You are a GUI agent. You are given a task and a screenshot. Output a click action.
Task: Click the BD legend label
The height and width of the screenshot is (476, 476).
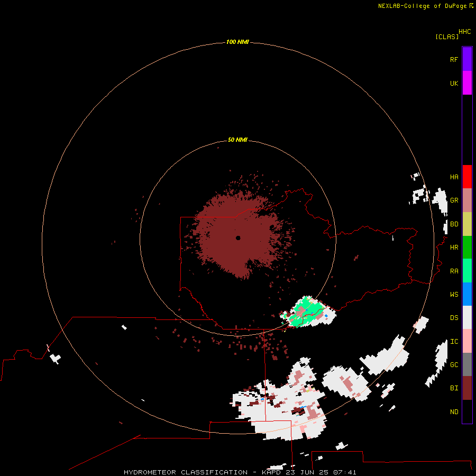pos(454,224)
